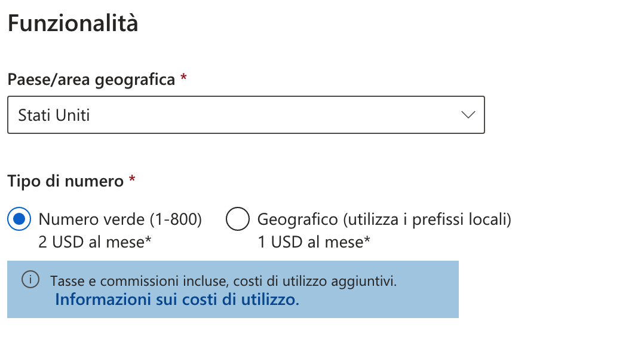644x342 pixels.
Task: Click the chevron arrow in the country dropdown
Action: coord(468,115)
